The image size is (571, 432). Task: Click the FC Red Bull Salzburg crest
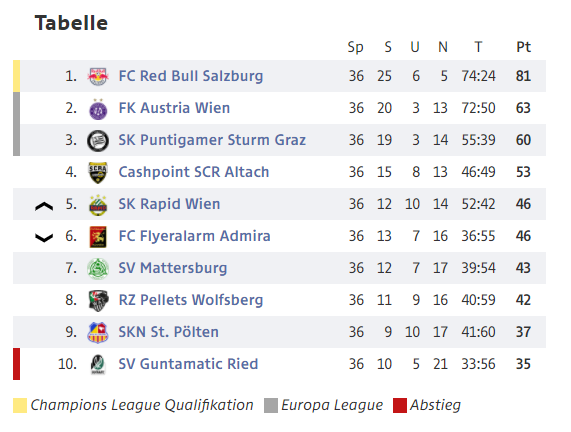98,76
